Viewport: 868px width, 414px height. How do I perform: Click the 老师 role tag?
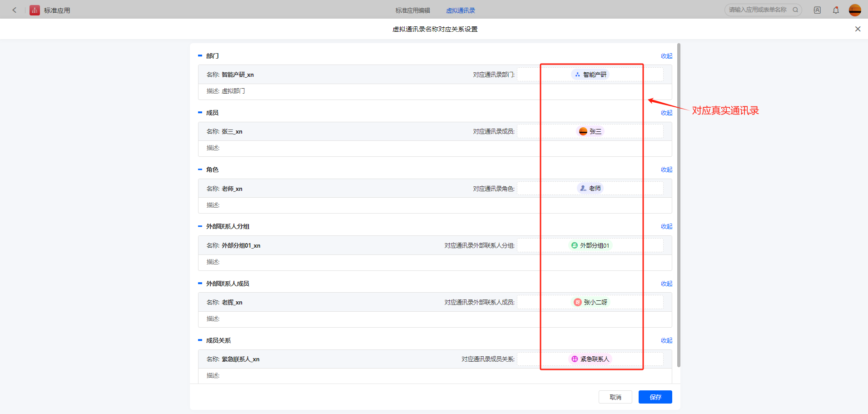(x=590, y=188)
